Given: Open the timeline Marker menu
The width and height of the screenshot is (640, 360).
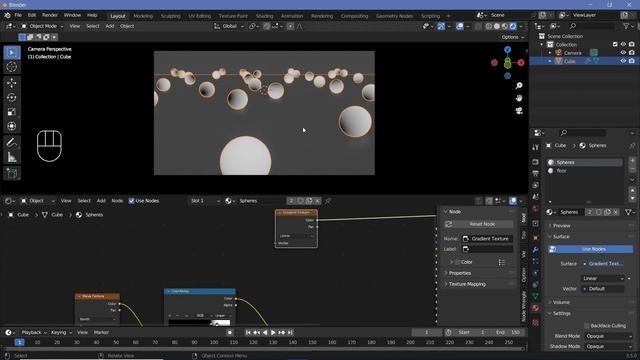Looking at the screenshot, I should tap(101, 333).
